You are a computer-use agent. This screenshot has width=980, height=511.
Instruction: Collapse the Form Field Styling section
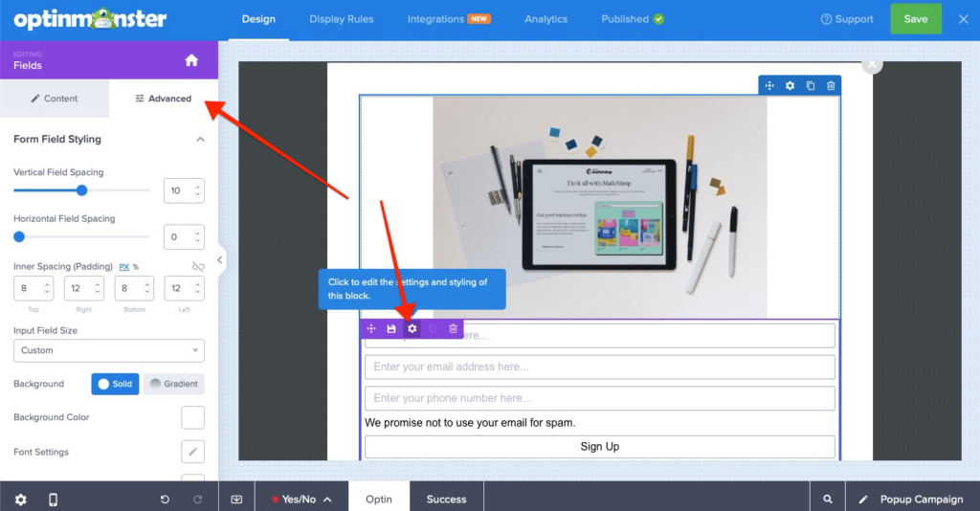200,140
